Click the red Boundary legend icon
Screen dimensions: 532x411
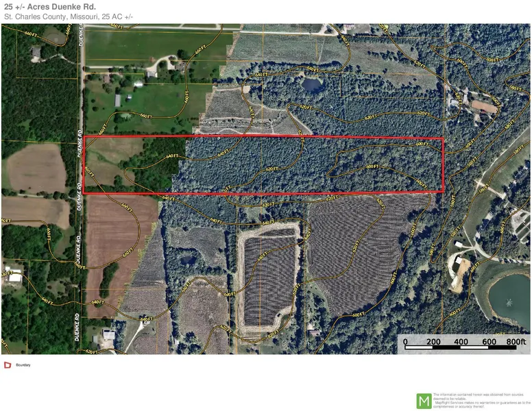click(8, 364)
